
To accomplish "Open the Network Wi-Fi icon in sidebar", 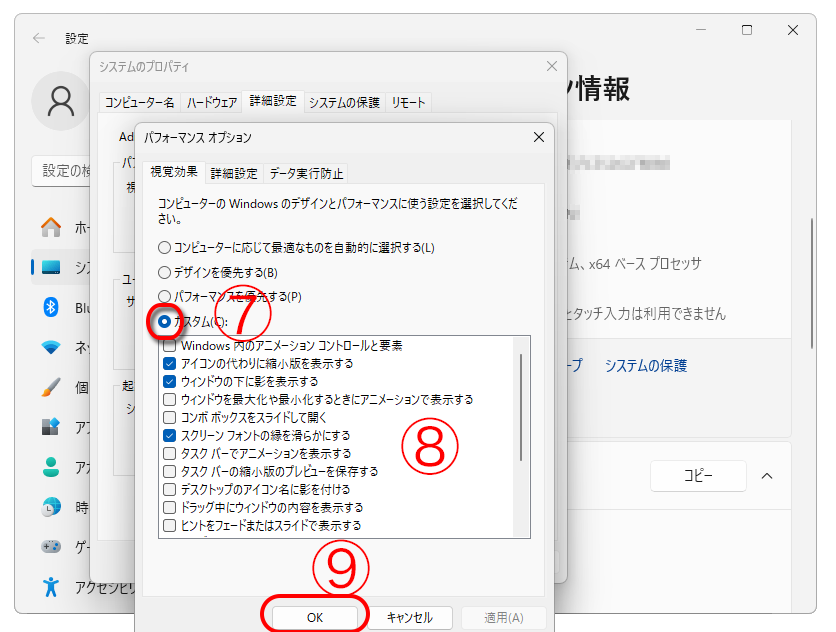I will pyautogui.click(x=50, y=347).
